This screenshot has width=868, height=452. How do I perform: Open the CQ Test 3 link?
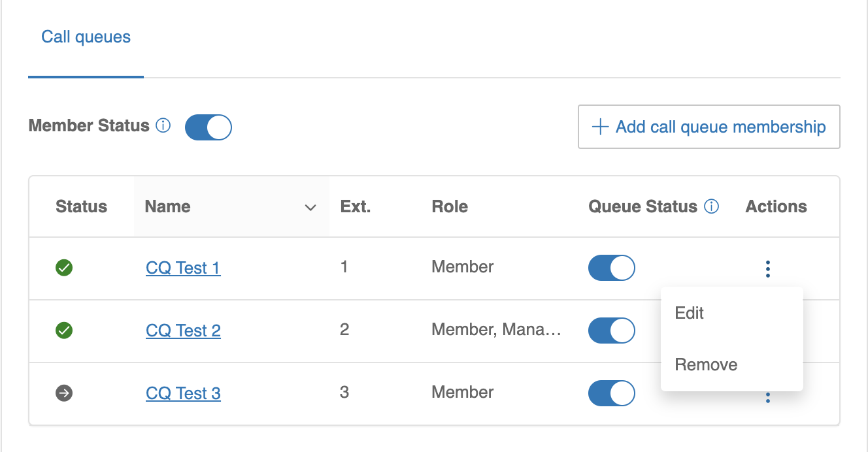point(183,393)
